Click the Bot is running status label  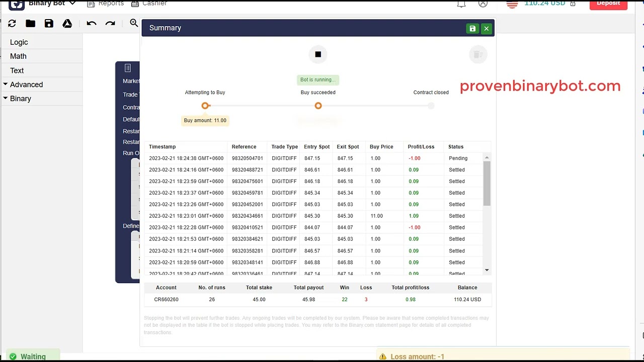pyautogui.click(x=318, y=80)
